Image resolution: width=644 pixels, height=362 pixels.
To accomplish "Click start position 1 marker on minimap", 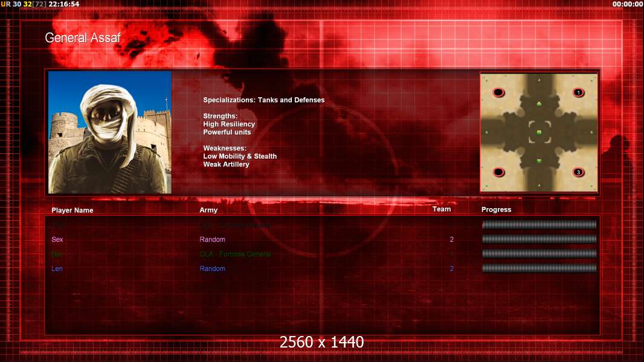I will [x=578, y=93].
